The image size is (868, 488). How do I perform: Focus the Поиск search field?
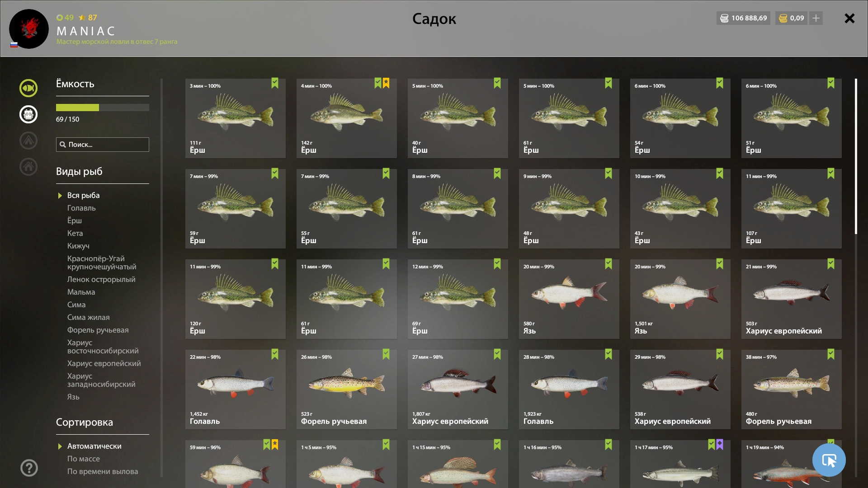click(103, 145)
